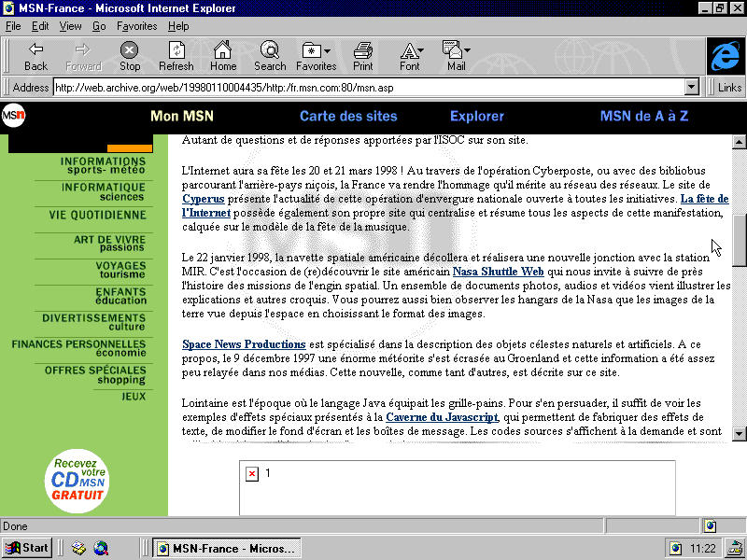
Task: Click the address bar URL field
Action: [368, 88]
